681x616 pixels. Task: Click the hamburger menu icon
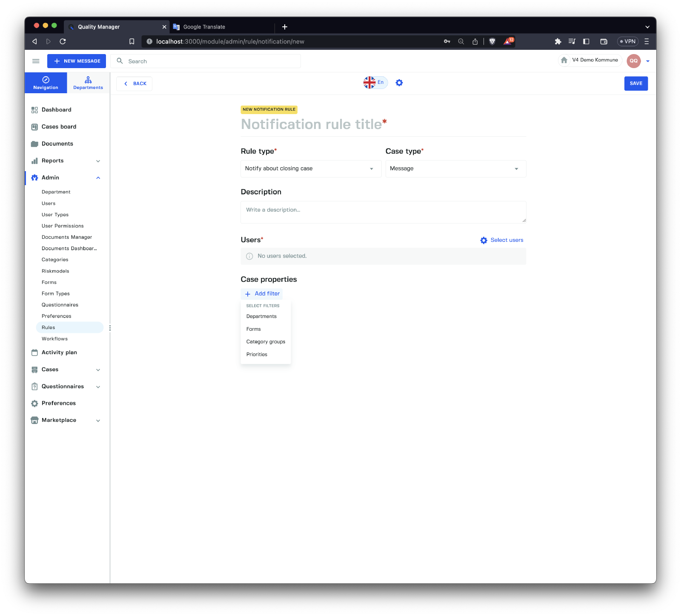coord(36,61)
